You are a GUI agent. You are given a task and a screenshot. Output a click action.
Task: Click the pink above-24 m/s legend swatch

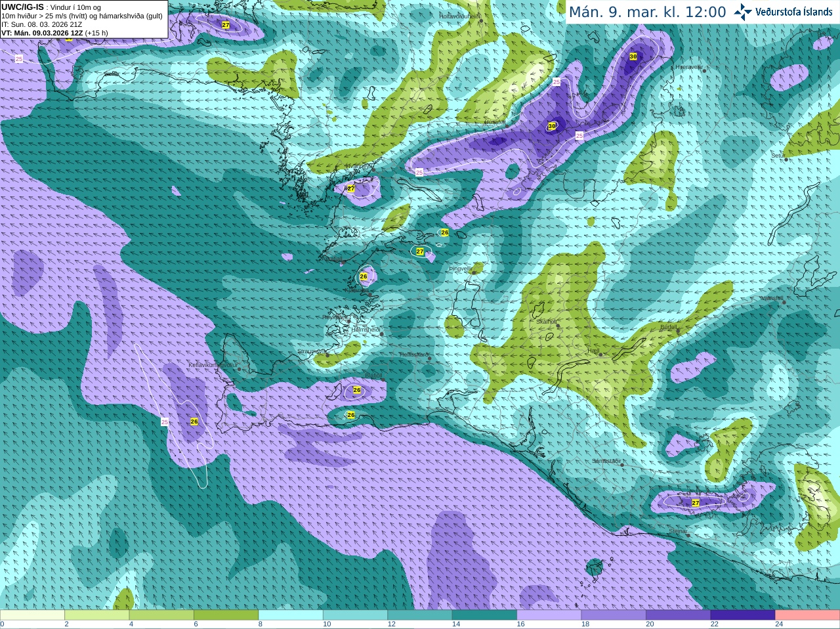pos(807,615)
